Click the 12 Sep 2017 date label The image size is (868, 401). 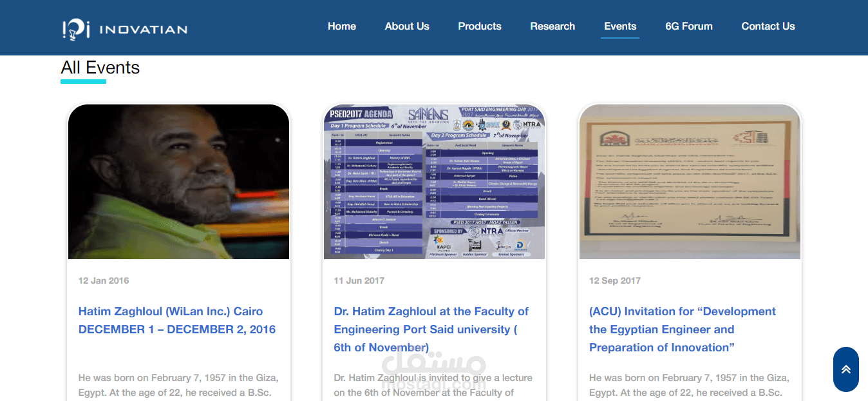615,280
